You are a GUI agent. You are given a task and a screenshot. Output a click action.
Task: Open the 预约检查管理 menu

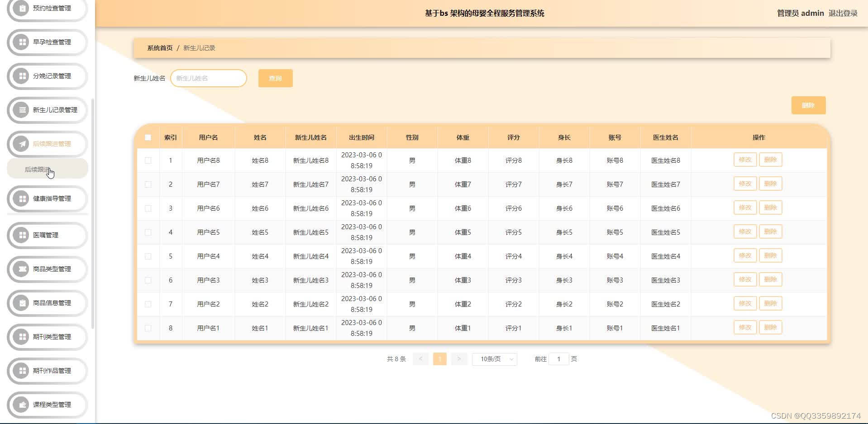[47, 8]
